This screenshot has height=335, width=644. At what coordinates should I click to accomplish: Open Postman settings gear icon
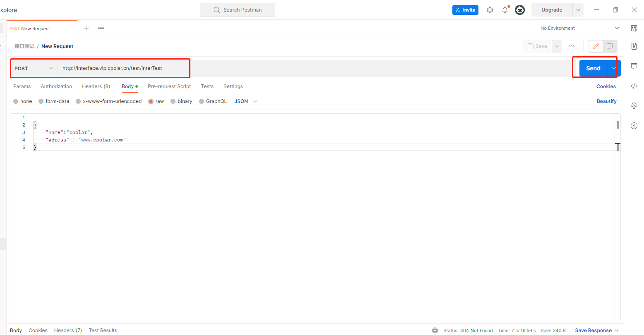[x=490, y=10]
